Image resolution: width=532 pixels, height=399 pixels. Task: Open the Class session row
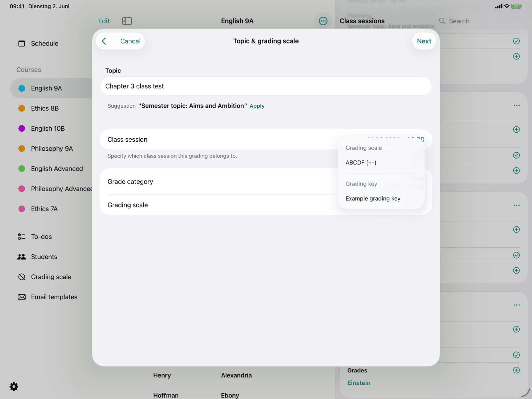pyautogui.click(x=266, y=139)
